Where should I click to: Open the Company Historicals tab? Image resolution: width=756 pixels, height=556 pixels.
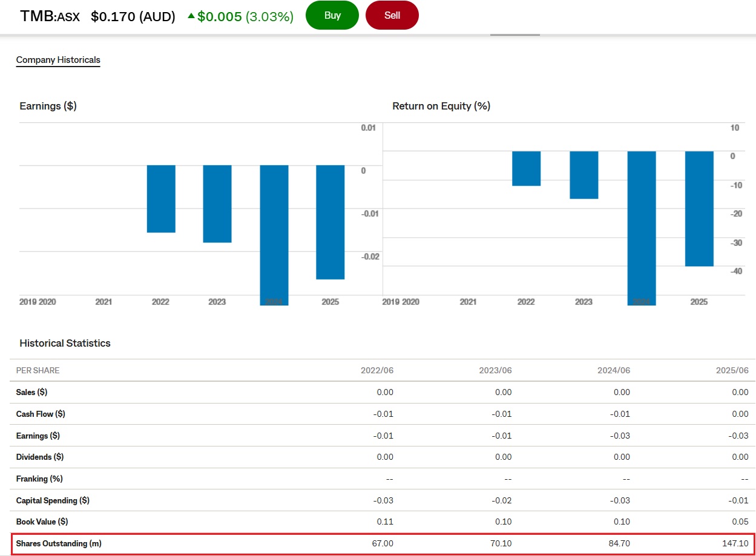click(58, 60)
